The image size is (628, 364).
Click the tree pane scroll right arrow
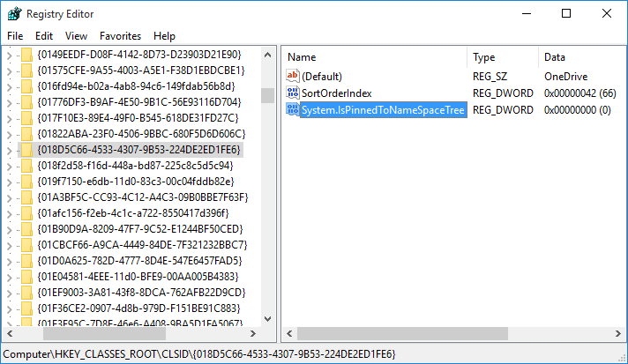[x=253, y=333]
